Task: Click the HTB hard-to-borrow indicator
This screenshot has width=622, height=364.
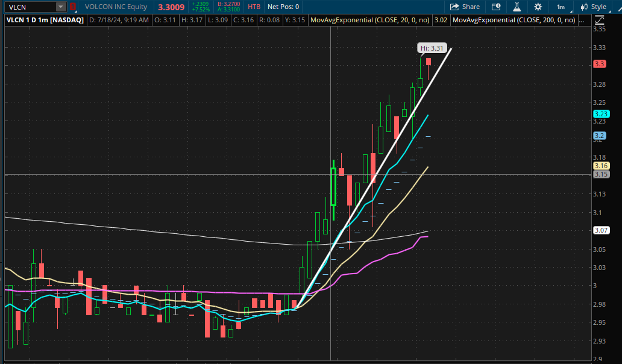Action: click(254, 7)
